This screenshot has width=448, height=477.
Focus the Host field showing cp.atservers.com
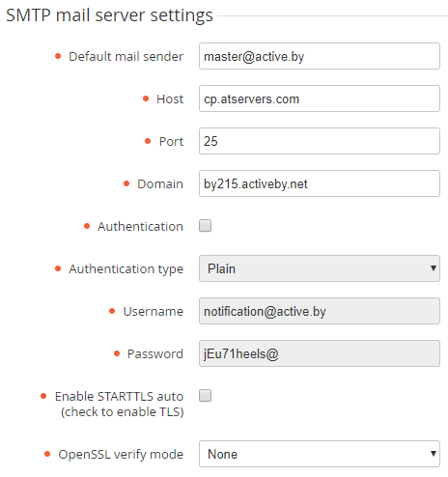tap(320, 98)
